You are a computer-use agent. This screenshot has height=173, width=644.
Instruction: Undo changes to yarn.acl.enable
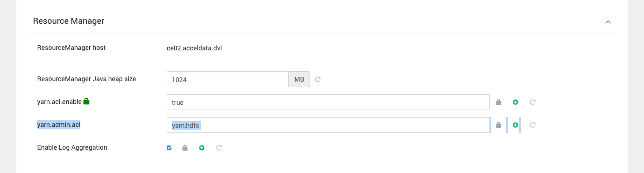532,102
